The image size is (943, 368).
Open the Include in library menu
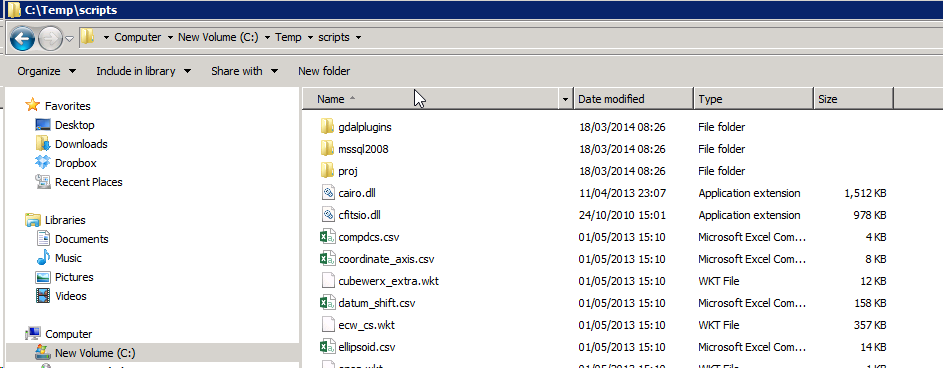point(144,71)
